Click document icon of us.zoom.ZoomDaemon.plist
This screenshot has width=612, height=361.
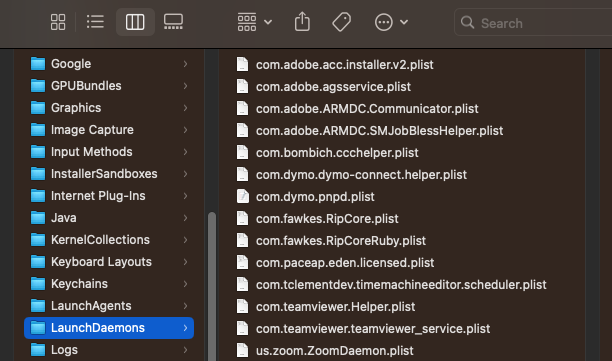tap(242, 350)
